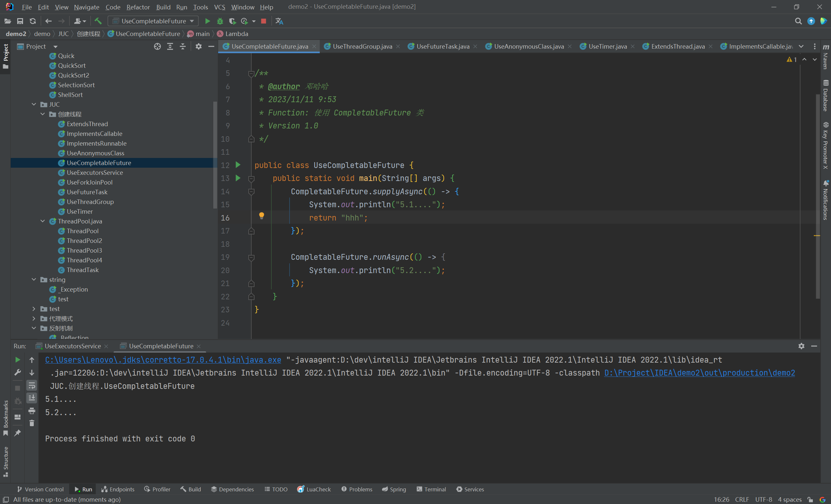Open the Navigate menu

point(87,7)
